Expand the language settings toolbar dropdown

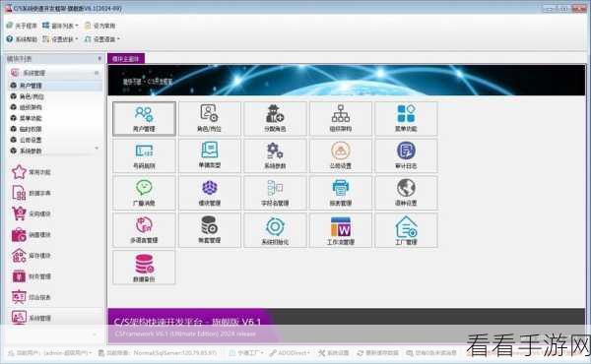coord(102,39)
